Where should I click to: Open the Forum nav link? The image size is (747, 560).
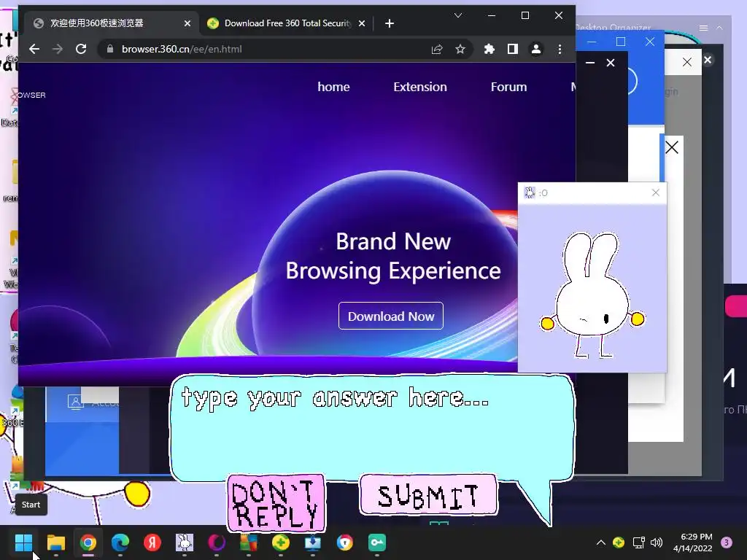coord(508,87)
